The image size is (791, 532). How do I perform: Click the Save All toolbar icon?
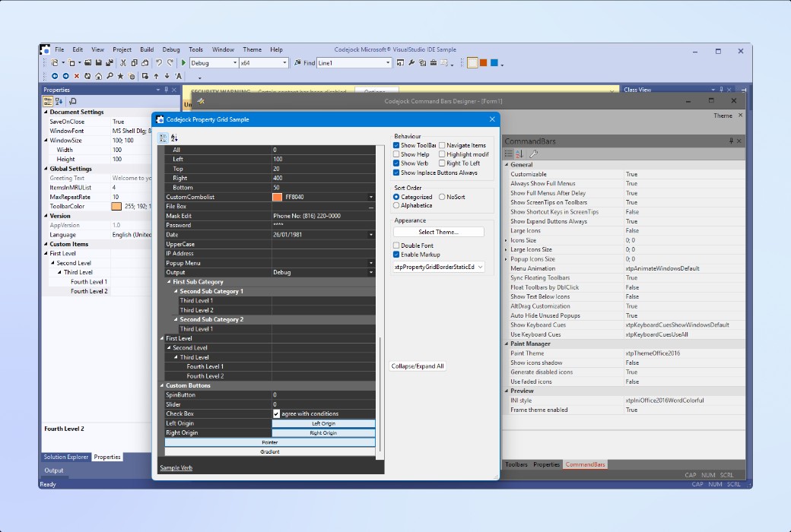109,63
